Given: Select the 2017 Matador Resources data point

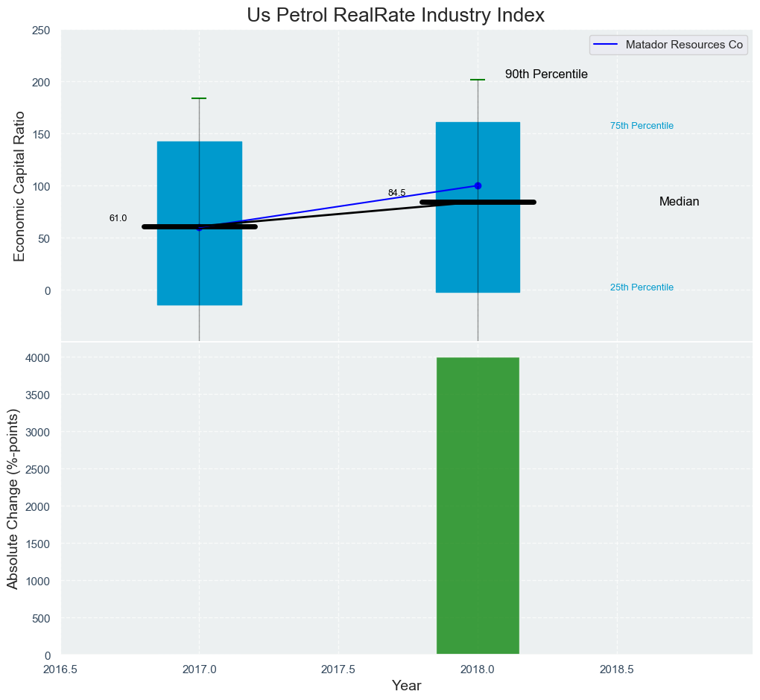Looking at the screenshot, I should pos(199,227).
